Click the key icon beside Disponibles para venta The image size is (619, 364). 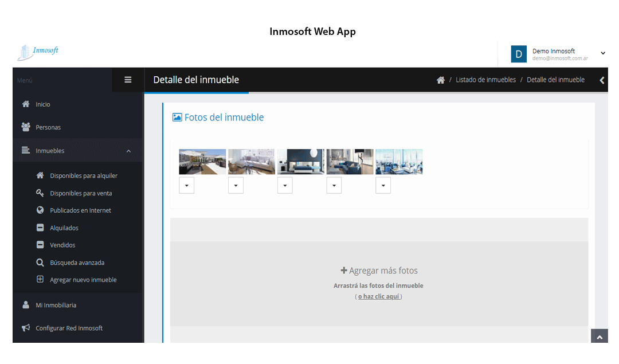[40, 193]
